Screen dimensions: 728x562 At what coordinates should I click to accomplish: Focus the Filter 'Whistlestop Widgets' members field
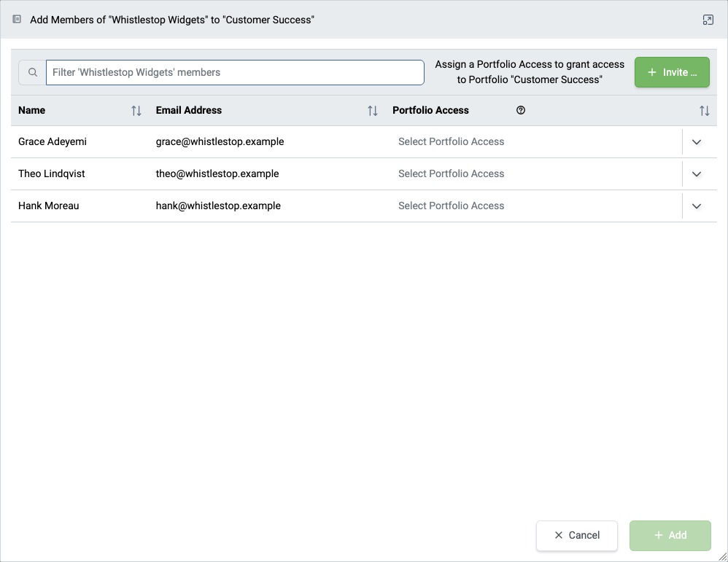click(x=235, y=72)
